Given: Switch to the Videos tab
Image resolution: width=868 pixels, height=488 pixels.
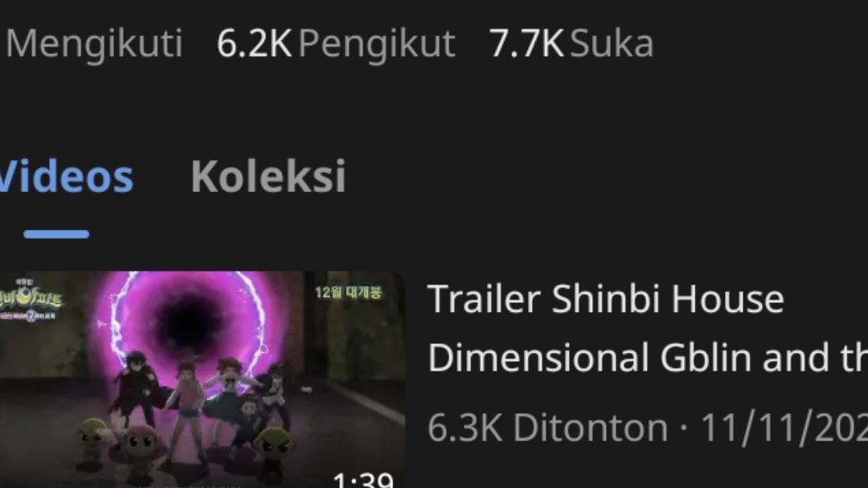Looking at the screenshot, I should pyautogui.click(x=67, y=177).
